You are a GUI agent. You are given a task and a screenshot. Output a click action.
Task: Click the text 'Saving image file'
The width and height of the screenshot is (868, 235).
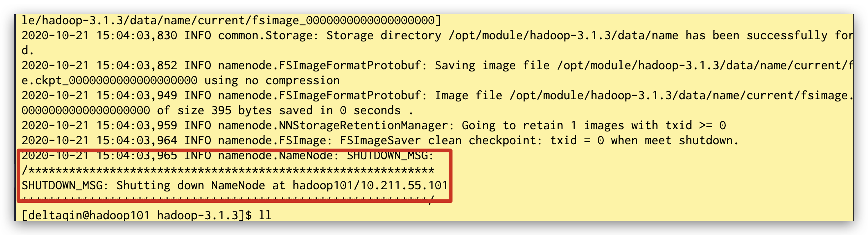click(x=492, y=66)
